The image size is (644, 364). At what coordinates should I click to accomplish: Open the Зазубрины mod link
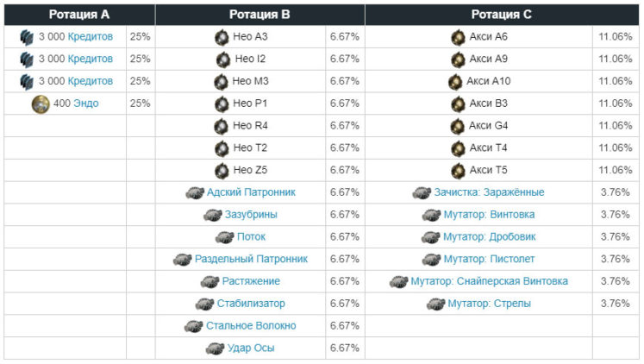(x=251, y=215)
